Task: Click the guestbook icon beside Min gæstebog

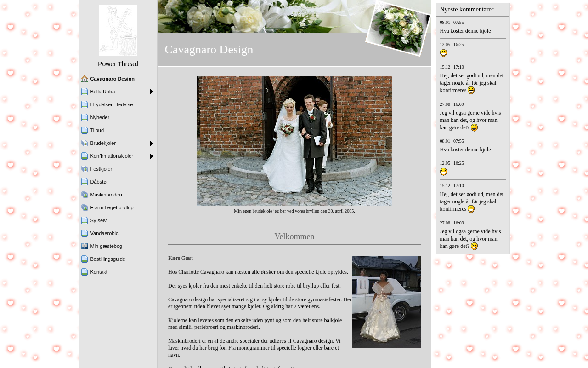Action: (x=85, y=246)
